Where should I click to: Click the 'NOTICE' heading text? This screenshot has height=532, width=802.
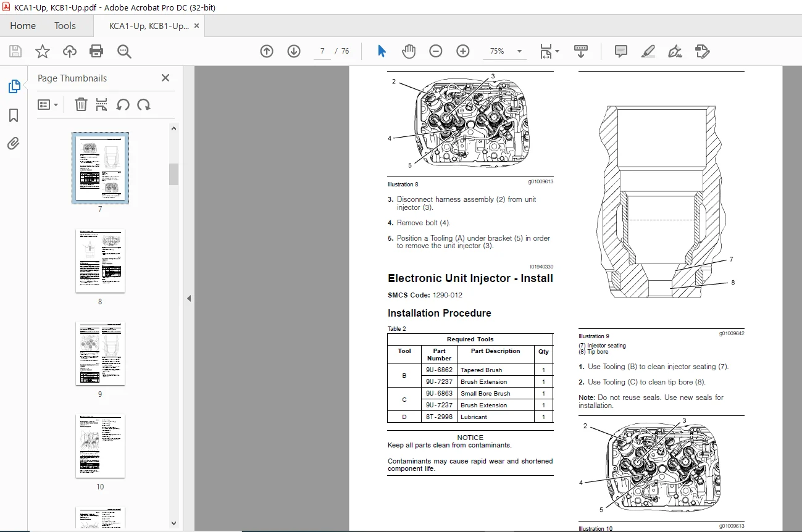pyautogui.click(x=470, y=438)
